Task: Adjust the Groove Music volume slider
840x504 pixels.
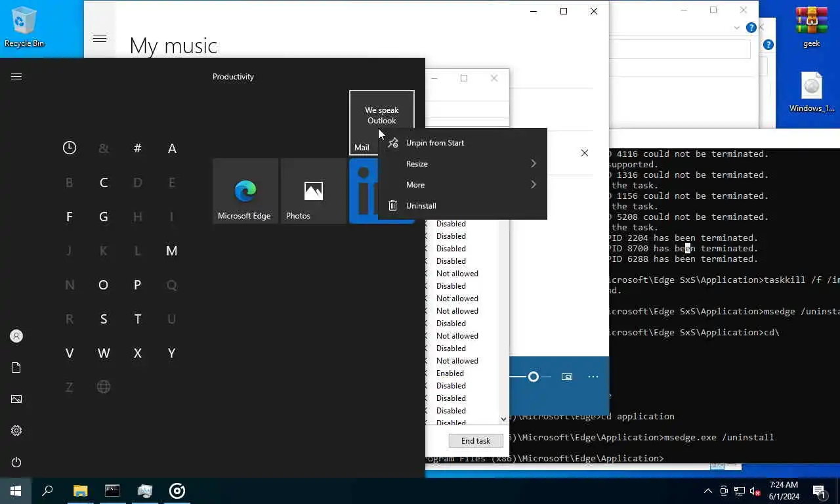Action: tap(534, 377)
